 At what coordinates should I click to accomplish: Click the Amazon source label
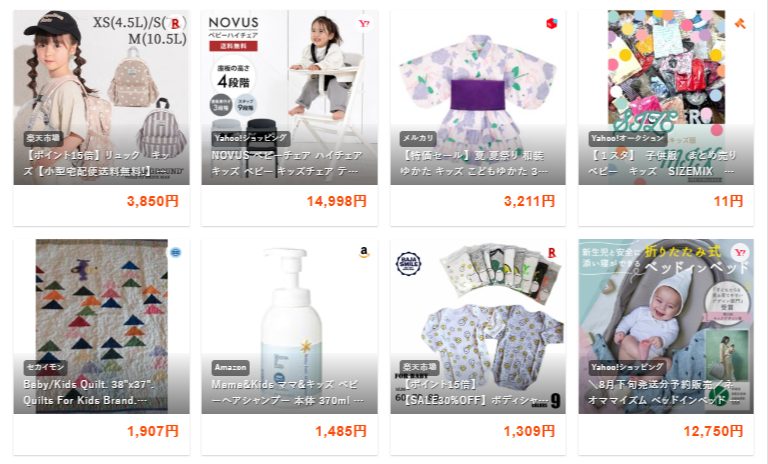point(231,367)
